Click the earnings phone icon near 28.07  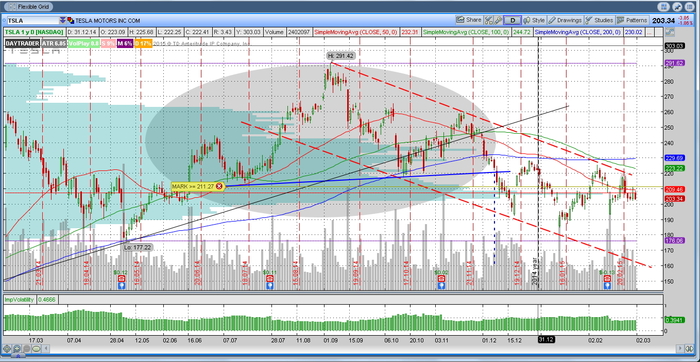point(270,278)
